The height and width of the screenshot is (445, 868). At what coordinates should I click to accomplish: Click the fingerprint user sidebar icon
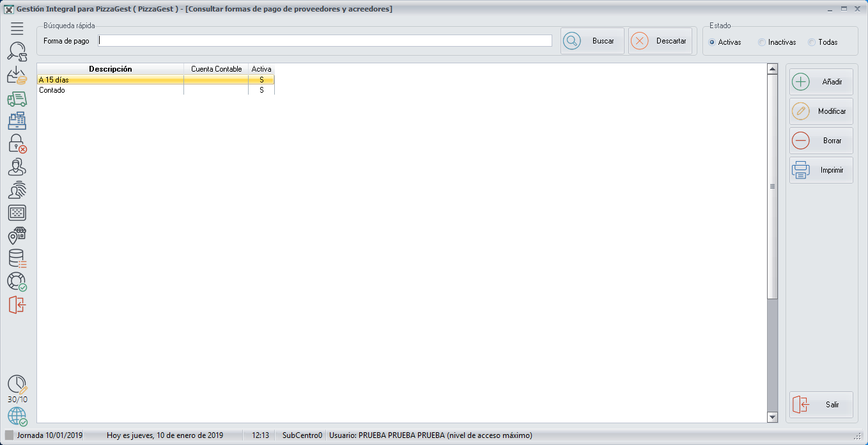click(17, 190)
